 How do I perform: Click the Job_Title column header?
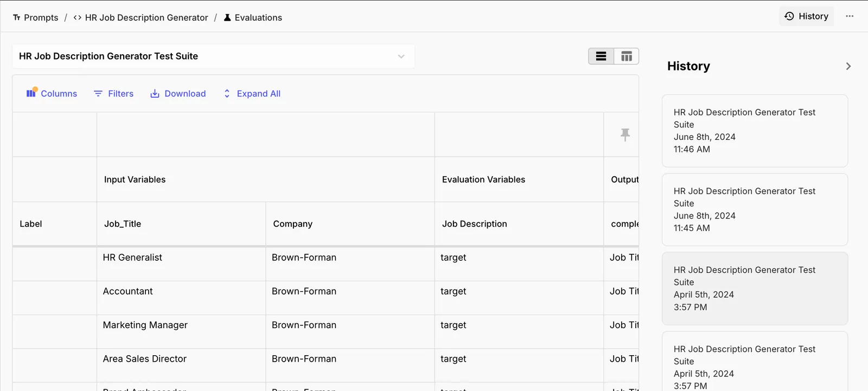pos(181,224)
